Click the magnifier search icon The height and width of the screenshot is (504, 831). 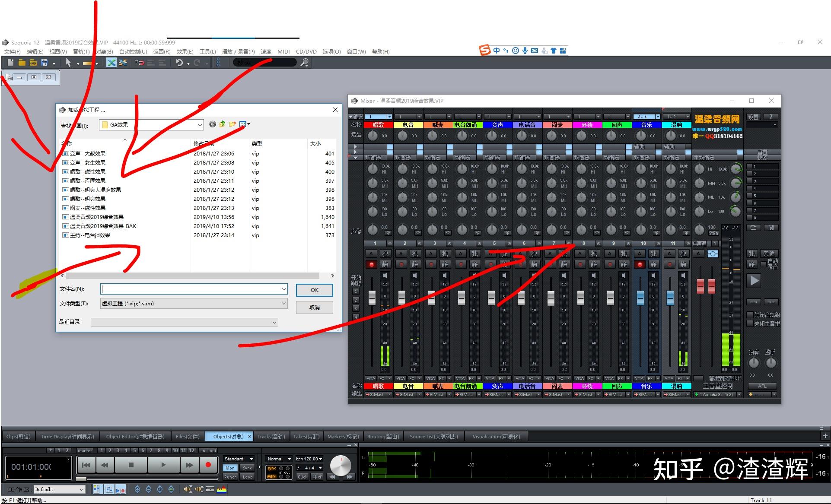point(305,63)
